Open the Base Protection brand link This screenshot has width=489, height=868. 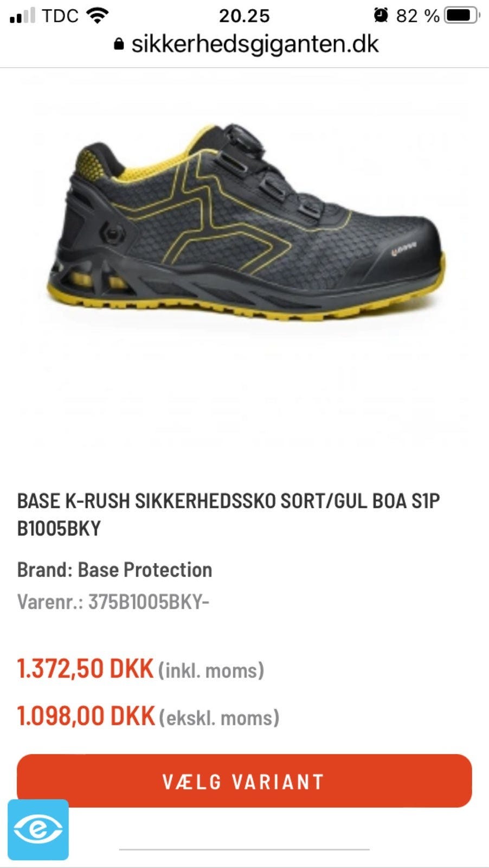145,570
